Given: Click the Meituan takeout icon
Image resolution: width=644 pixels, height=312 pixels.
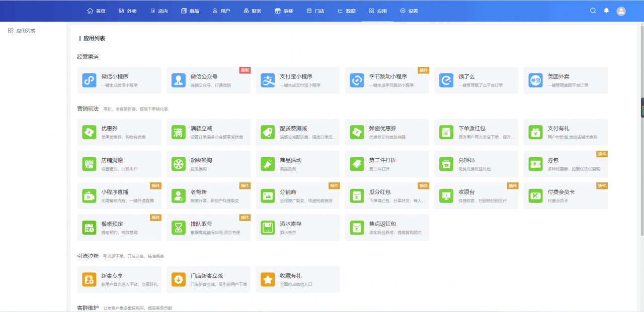Looking at the screenshot, I should 535,80.
